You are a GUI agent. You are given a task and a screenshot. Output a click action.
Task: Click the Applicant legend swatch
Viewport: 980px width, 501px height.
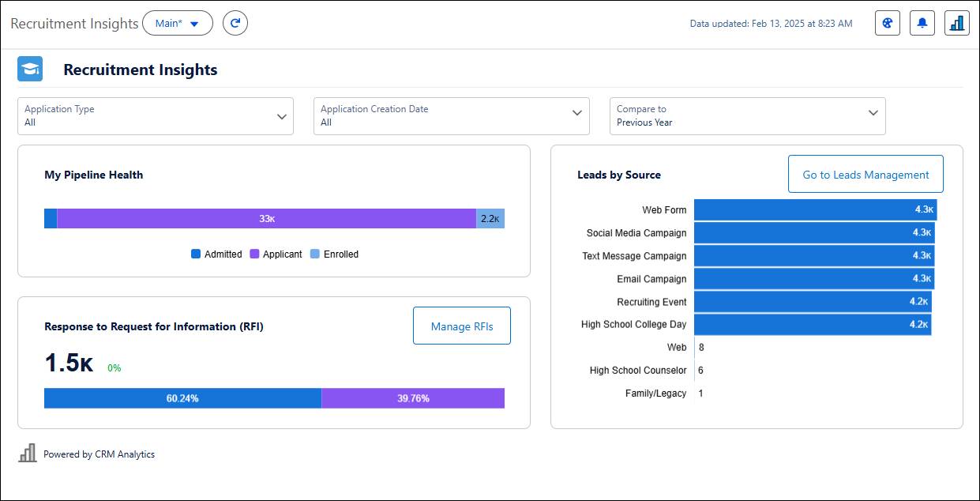click(255, 254)
